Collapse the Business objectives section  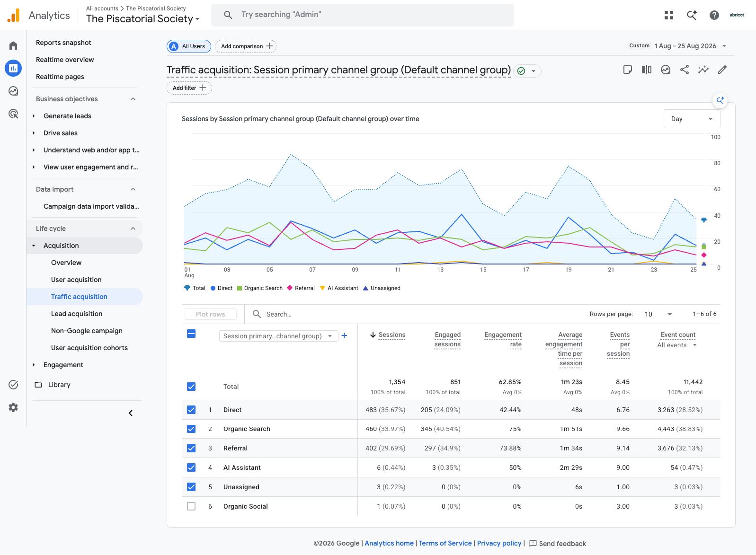(x=133, y=99)
